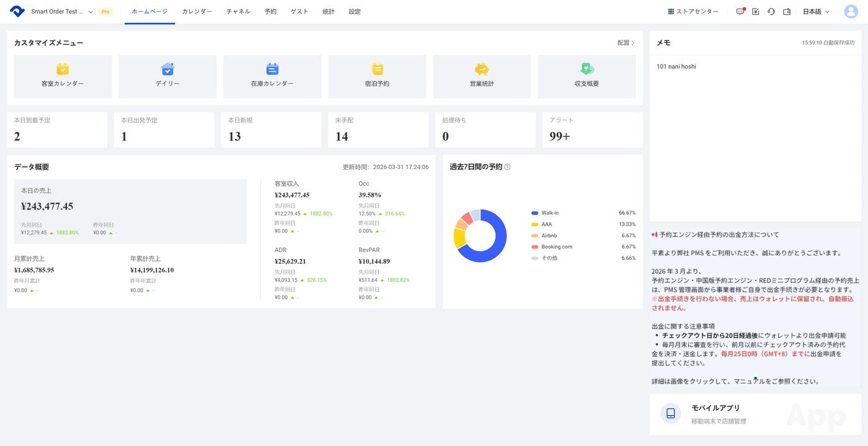
Task: Click 配置 to configure custom menu
Action: 626,43
